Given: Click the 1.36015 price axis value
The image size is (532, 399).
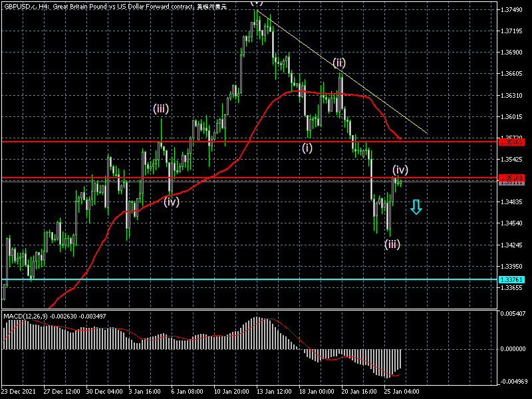Looking at the screenshot, I should click(x=511, y=117).
